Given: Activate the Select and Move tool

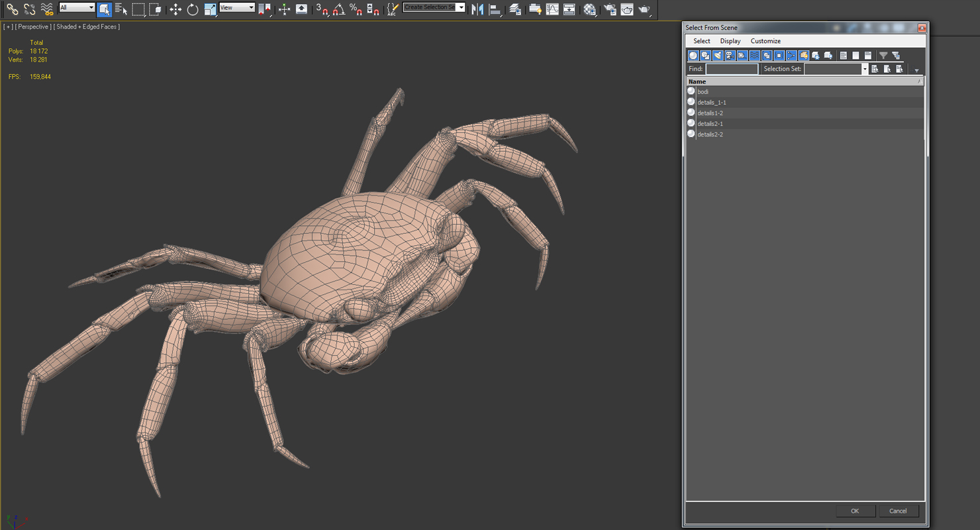Looking at the screenshot, I should [x=175, y=9].
